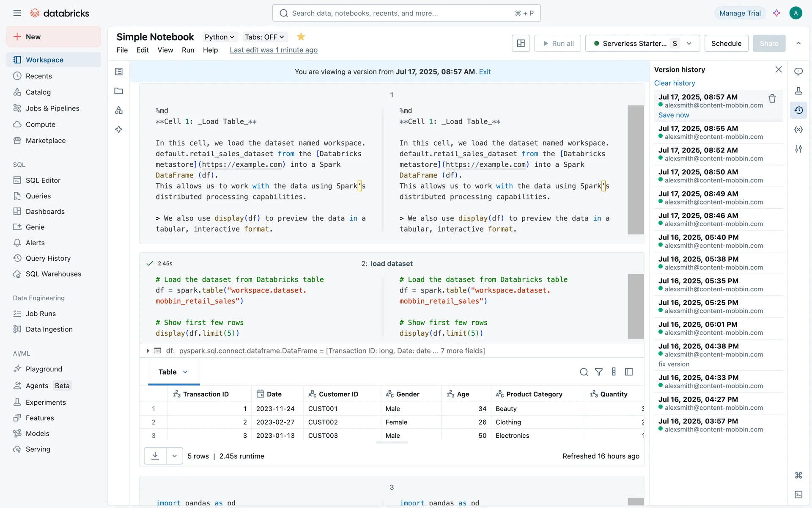812x508 pixels.
Task: Delete the 08:57 AM version with trash icon
Action: click(x=772, y=98)
